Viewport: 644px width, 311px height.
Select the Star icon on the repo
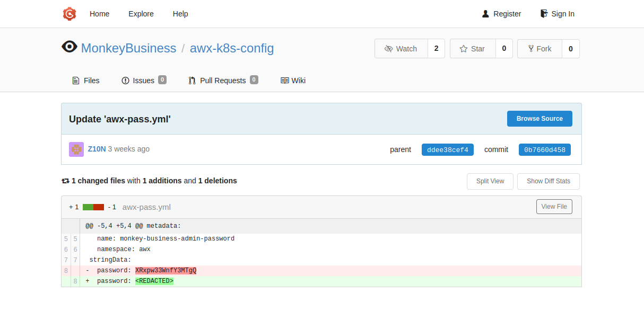463,48
